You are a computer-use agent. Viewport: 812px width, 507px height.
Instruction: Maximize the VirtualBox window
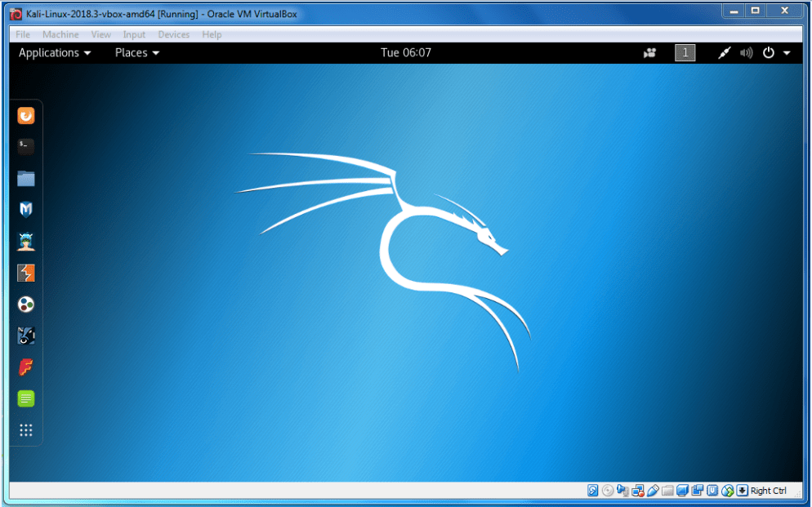(x=756, y=11)
